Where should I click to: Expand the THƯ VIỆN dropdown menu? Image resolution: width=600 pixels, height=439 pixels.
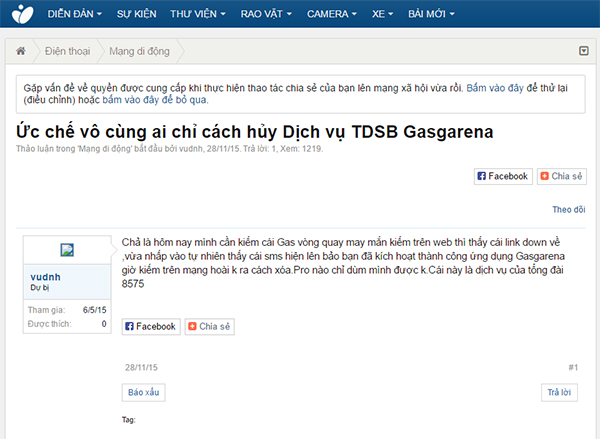point(198,14)
